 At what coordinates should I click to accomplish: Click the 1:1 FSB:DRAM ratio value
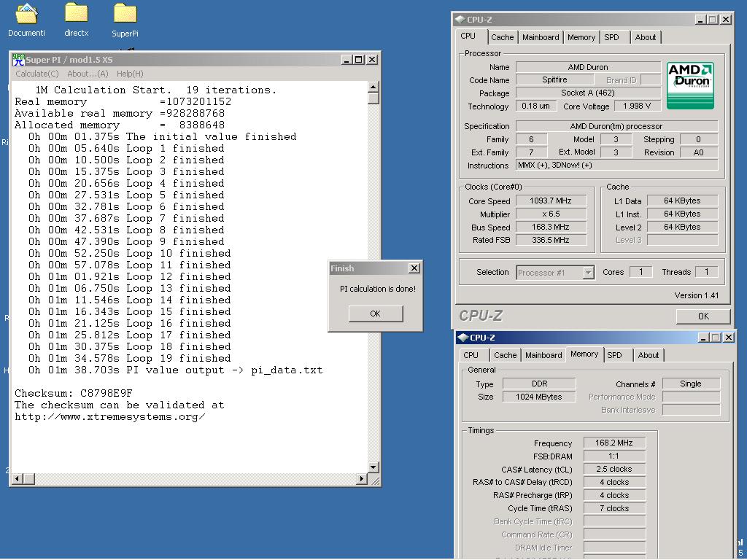point(614,456)
